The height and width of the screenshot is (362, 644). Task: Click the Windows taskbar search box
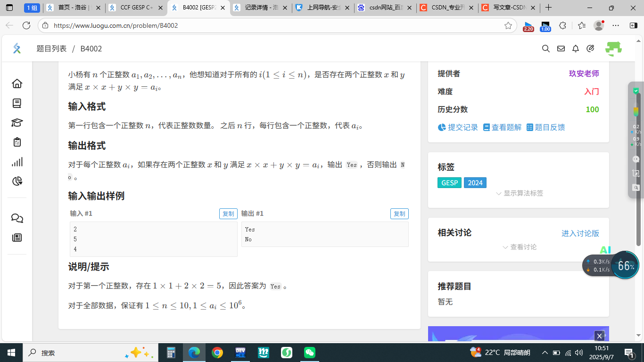click(x=90, y=353)
